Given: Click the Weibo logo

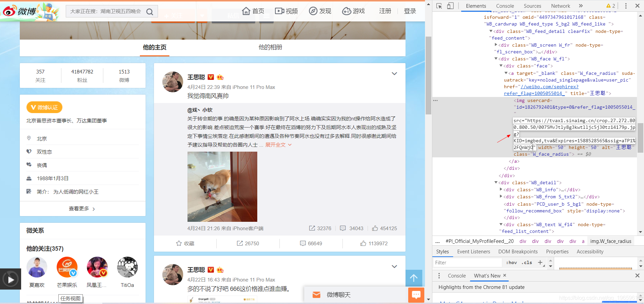Looking at the screenshot, I should [19, 11].
